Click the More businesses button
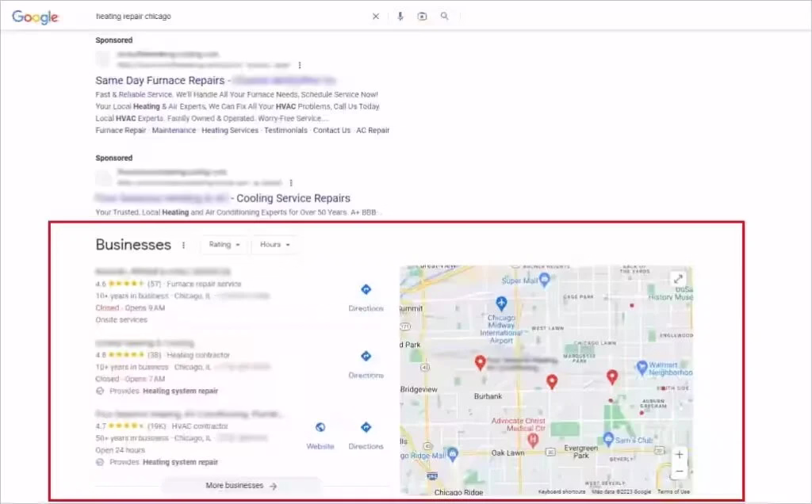Image resolution: width=812 pixels, height=504 pixels. [x=241, y=485]
